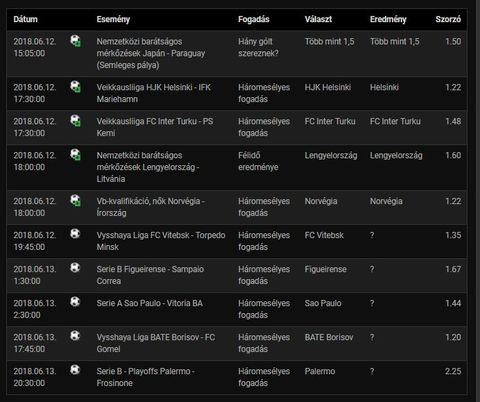
Task: Click the Több mint 1,5 selection in Választ
Action: [x=329, y=42]
